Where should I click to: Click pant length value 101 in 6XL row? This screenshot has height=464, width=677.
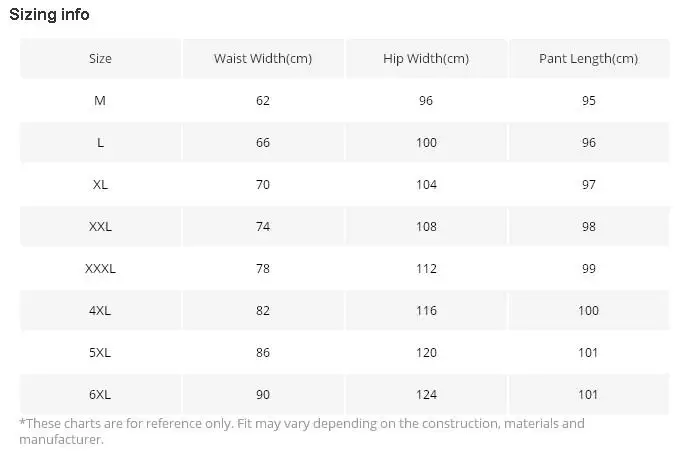[588, 394]
